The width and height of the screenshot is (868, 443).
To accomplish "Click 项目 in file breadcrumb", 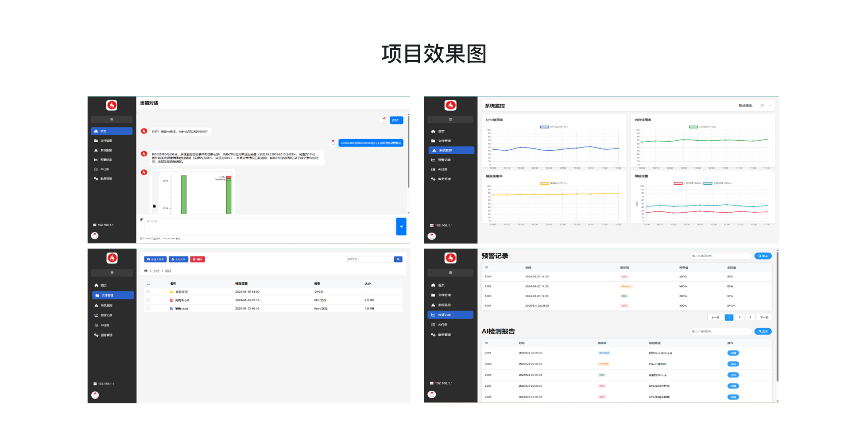I will [168, 271].
